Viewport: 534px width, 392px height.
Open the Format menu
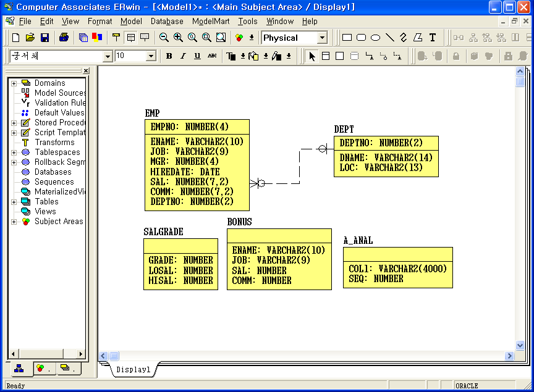tap(100, 22)
